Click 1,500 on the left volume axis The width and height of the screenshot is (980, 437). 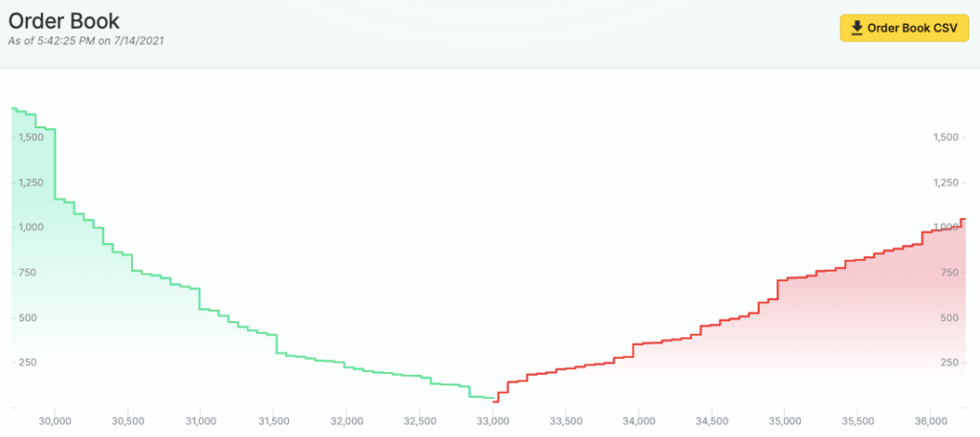pyautogui.click(x=31, y=137)
